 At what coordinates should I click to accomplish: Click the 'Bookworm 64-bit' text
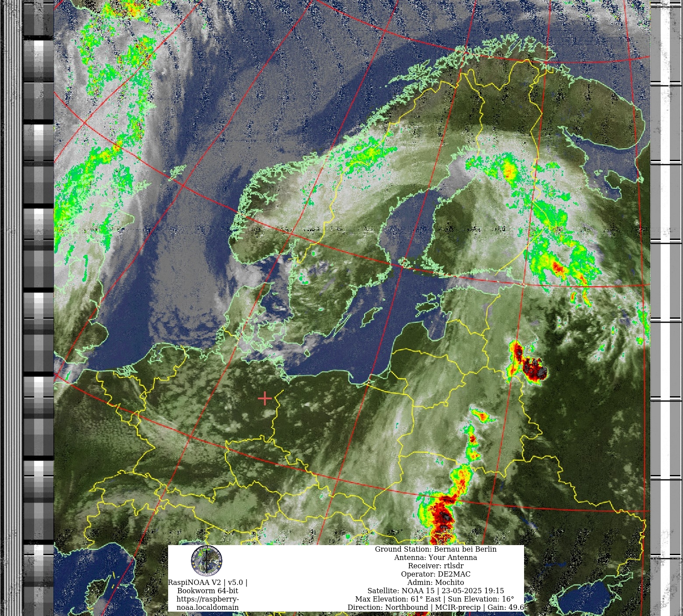(208, 591)
